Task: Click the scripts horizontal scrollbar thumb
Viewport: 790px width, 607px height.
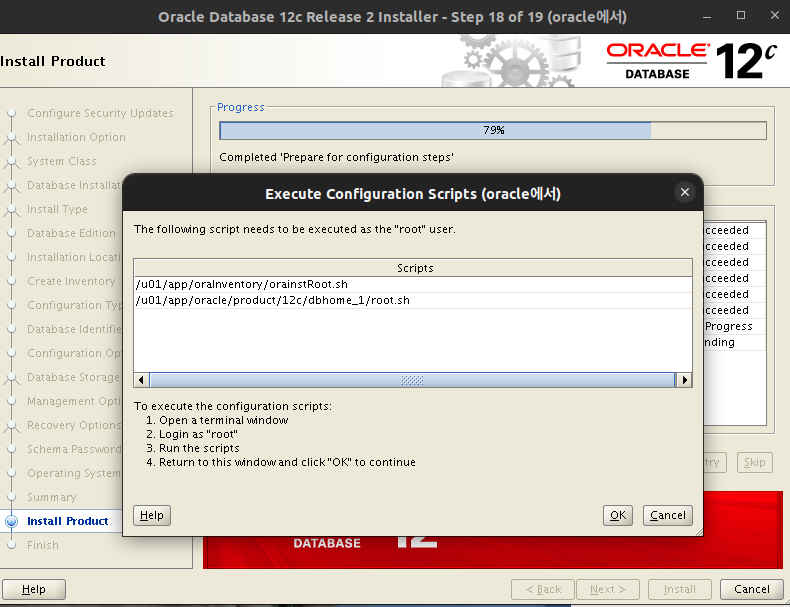Action: pos(412,380)
